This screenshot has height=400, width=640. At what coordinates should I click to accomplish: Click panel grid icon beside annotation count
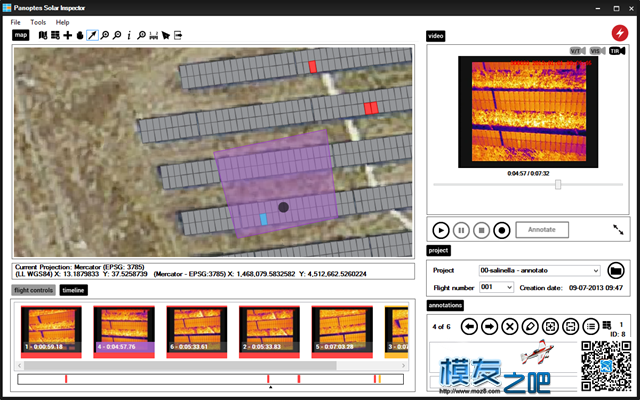[x=607, y=325]
